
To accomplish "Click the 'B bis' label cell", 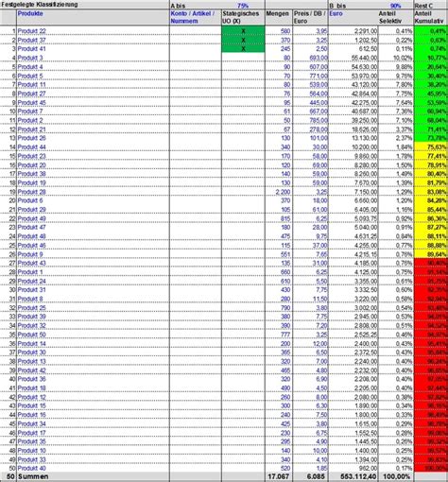I will (338, 6).
